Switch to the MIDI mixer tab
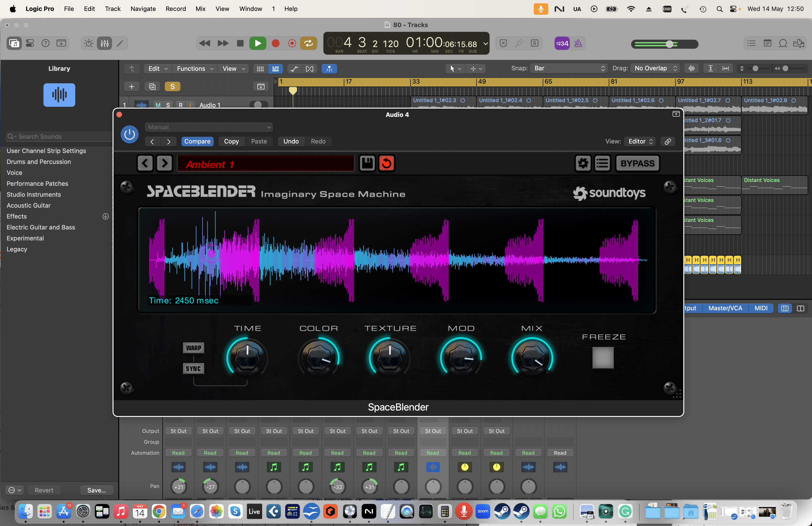The image size is (812, 526). [761, 308]
